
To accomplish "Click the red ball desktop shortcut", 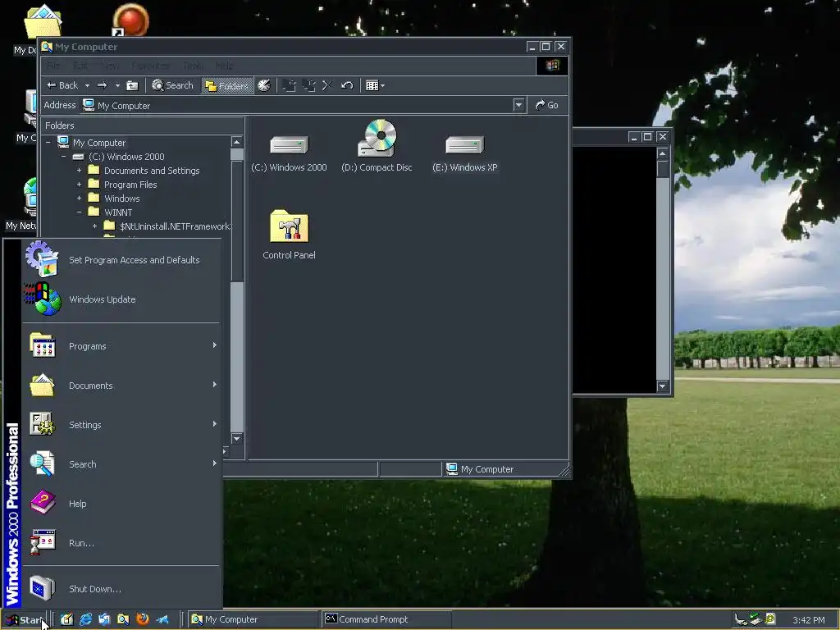I will pos(130,20).
